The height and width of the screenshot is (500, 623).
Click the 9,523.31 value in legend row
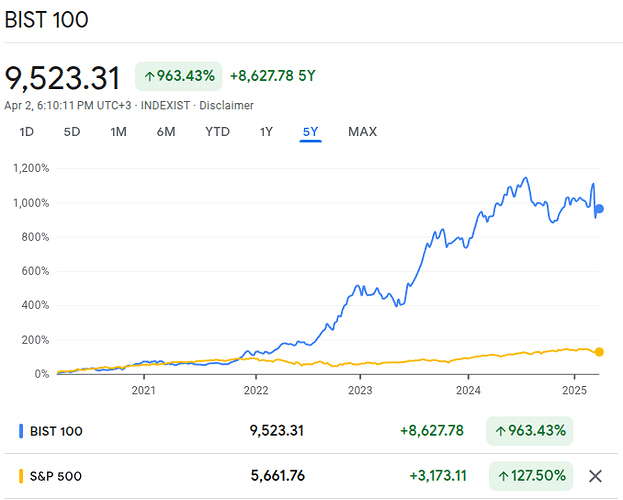[277, 430]
